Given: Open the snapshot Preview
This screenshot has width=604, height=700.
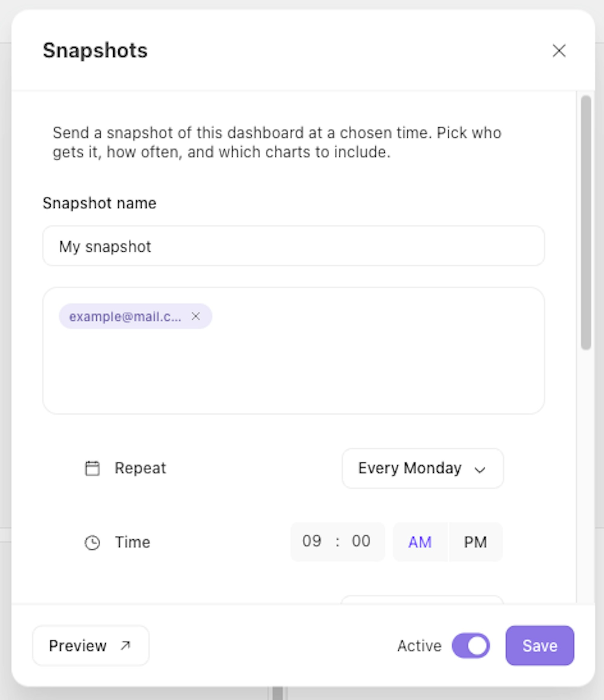Looking at the screenshot, I should click(91, 646).
